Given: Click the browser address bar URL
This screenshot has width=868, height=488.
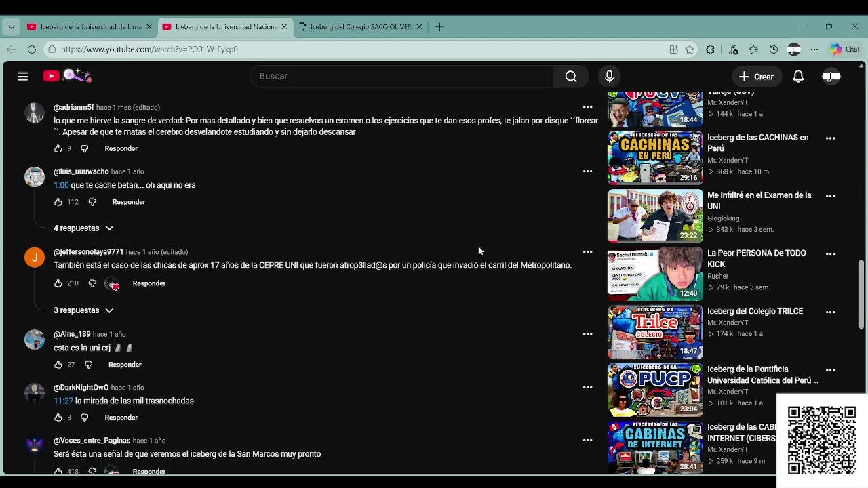Looking at the screenshot, I should click(x=149, y=49).
